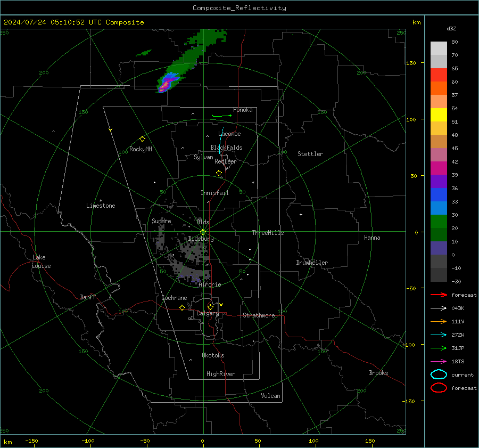479x448 pixels.
Task: Click the 'RedDeer' map label
Action: [226, 161]
